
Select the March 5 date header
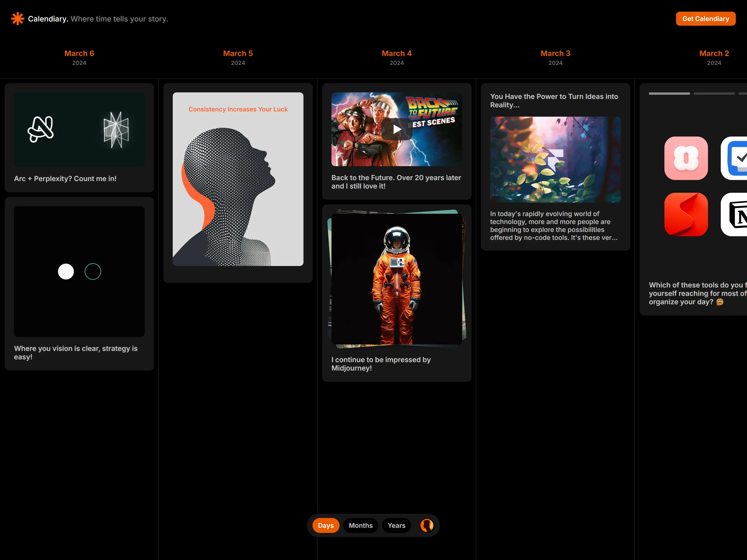[x=238, y=57]
